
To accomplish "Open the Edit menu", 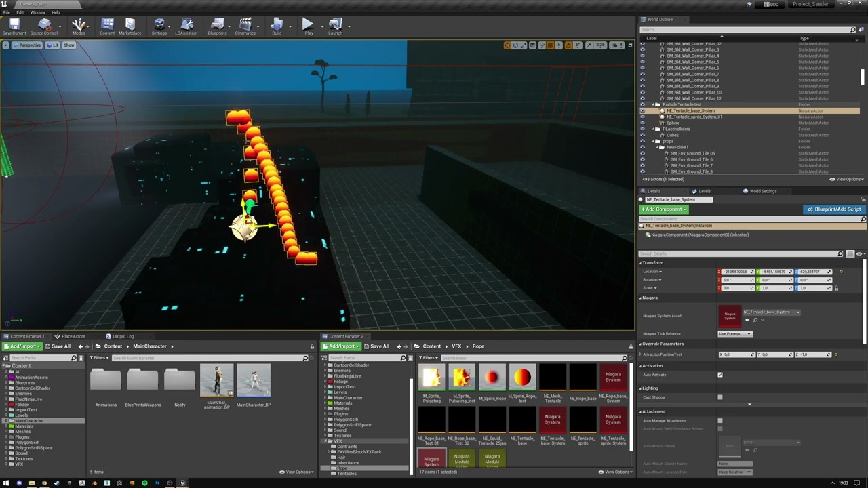I will [x=20, y=12].
